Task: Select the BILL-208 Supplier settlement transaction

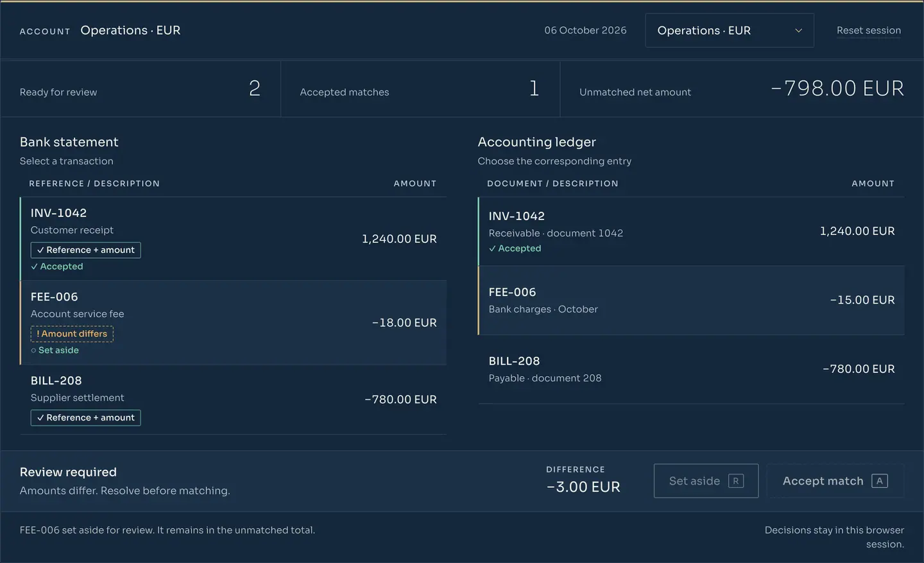Action: tap(234, 400)
